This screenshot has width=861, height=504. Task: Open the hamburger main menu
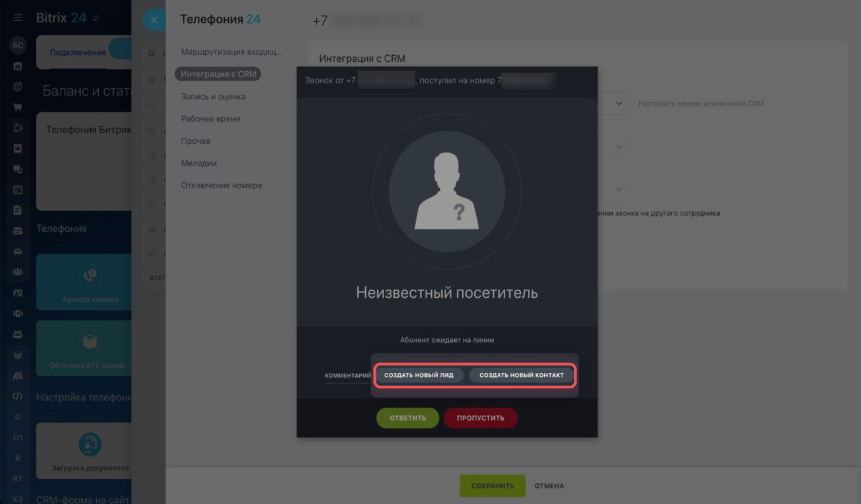(18, 18)
